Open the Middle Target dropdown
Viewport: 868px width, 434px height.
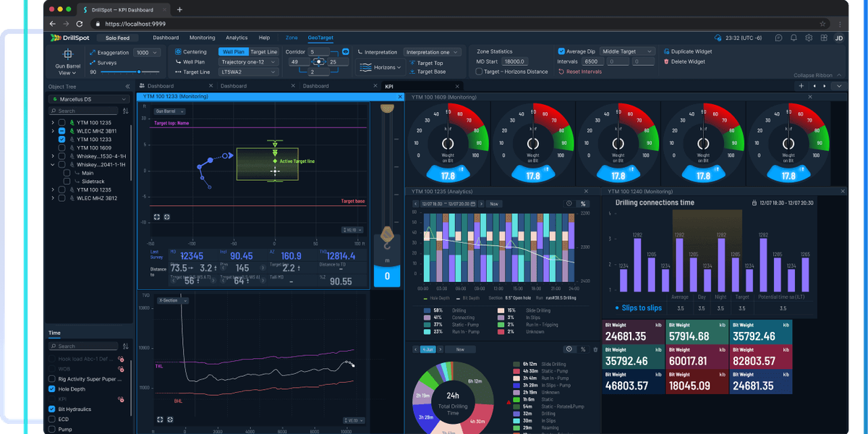click(x=626, y=51)
